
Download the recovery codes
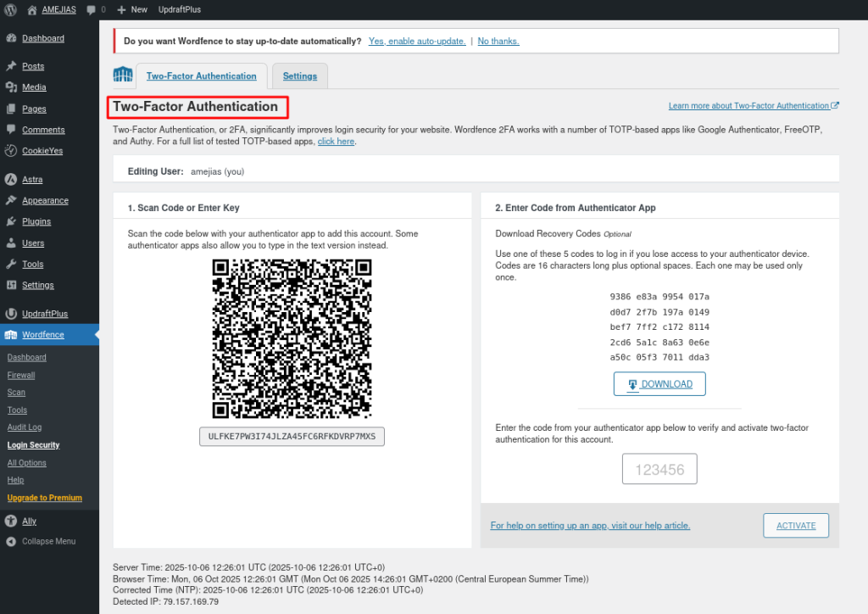click(x=659, y=384)
